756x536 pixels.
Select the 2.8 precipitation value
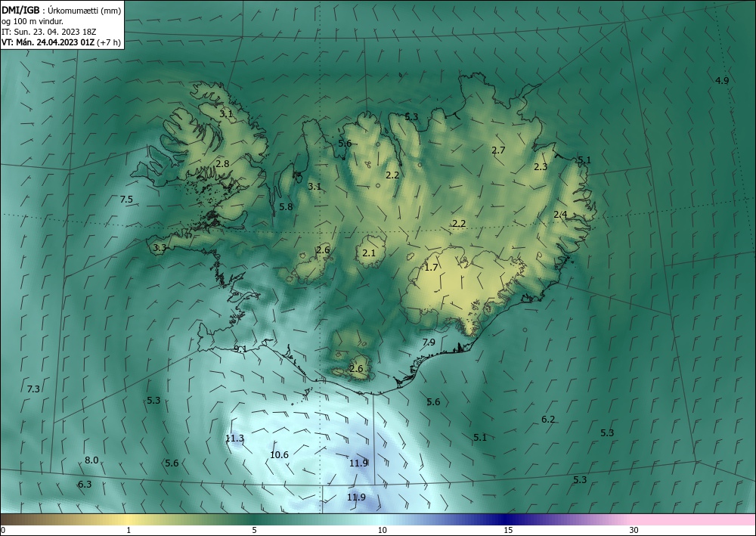coord(222,163)
